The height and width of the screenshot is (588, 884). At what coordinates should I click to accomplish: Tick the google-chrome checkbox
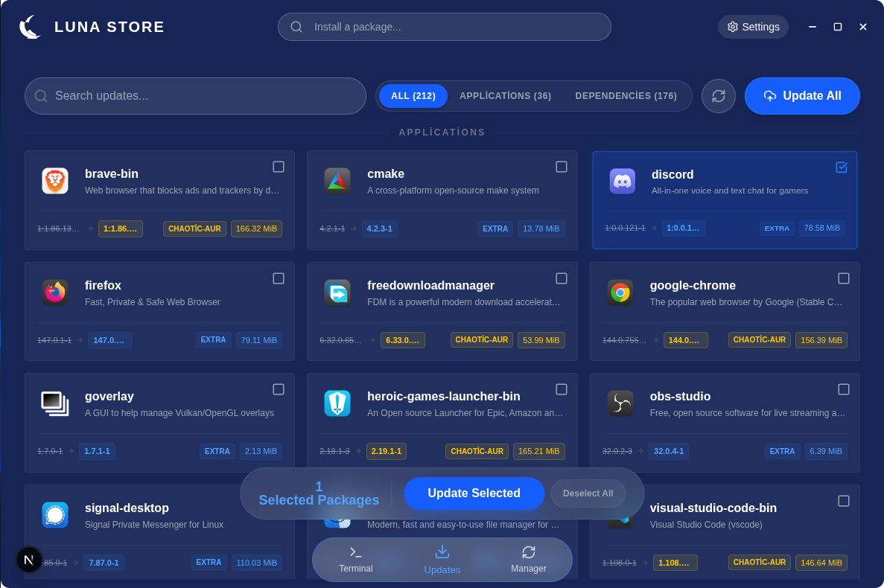pyautogui.click(x=843, y=278)
